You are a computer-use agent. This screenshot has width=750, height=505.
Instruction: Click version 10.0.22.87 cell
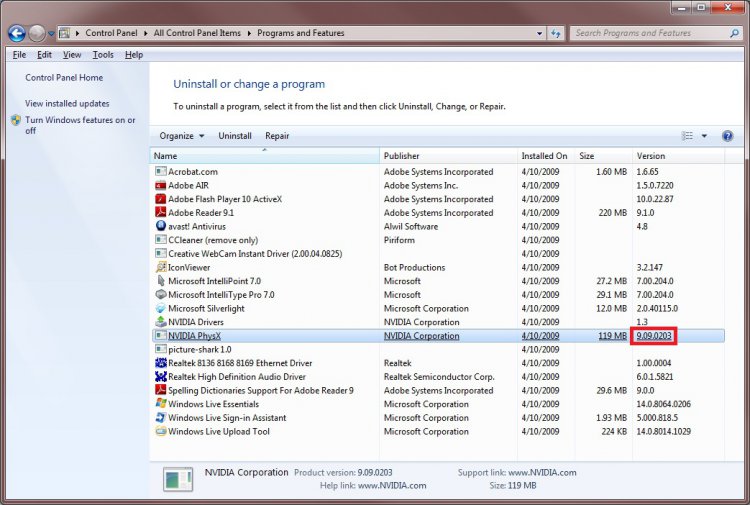(x=655, y=199)
